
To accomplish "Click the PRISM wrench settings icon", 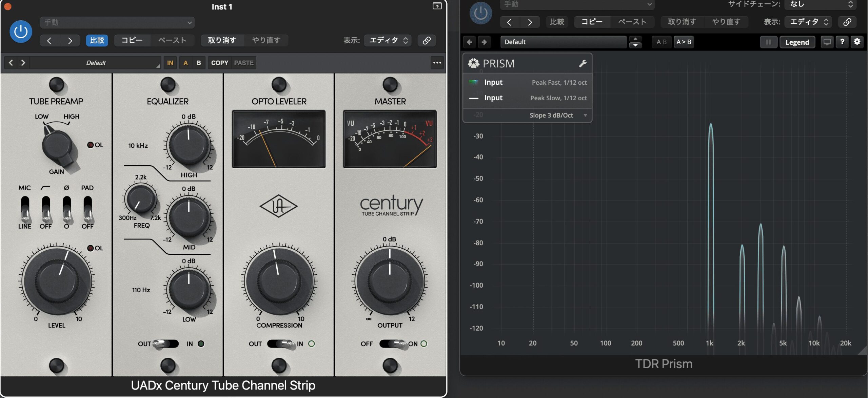I will 583,63.
